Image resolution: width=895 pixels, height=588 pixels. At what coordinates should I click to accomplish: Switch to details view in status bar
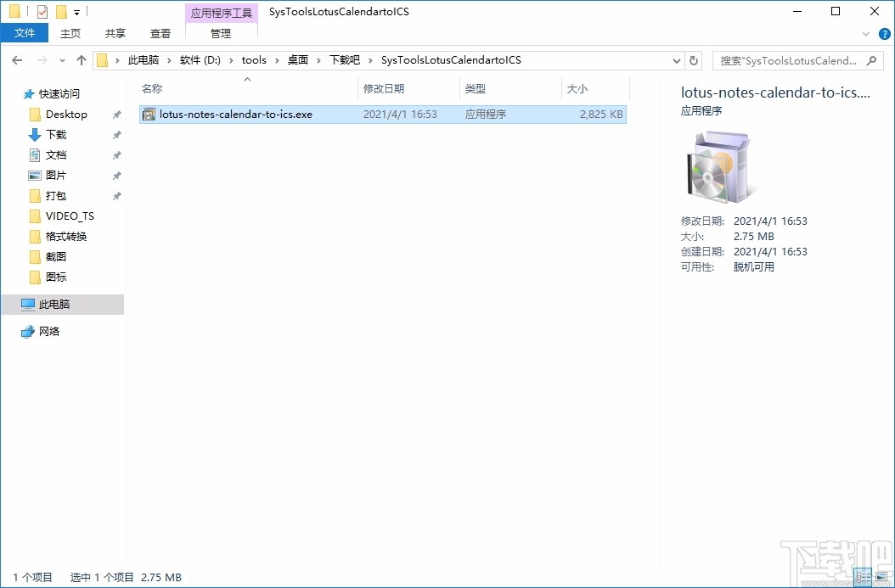862,576
